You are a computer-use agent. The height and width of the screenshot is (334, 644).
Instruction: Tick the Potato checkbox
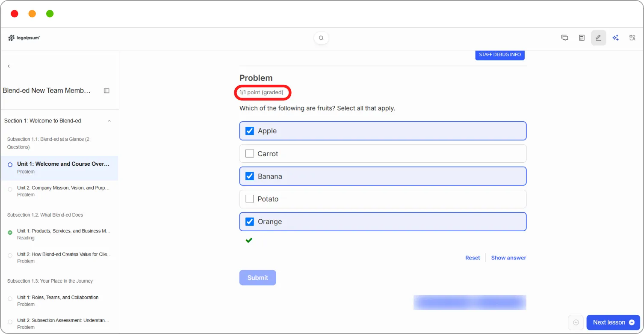(x=250, y=199)
